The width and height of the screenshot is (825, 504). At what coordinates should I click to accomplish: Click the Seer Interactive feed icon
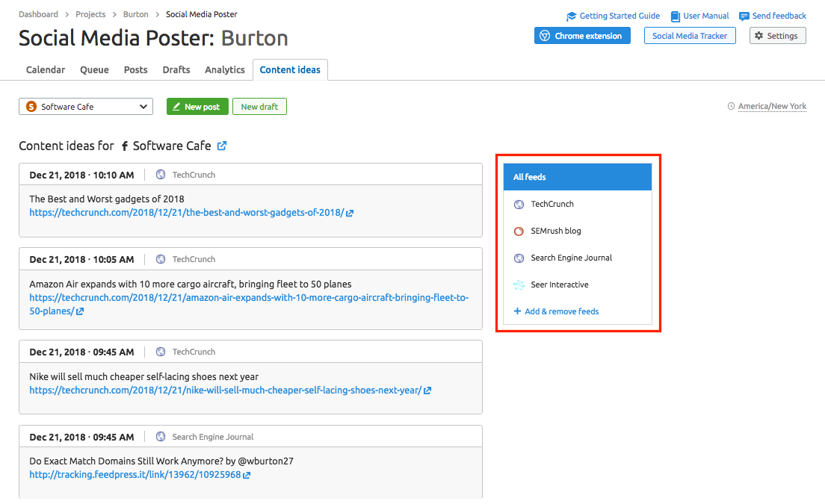tap(519, 284)
